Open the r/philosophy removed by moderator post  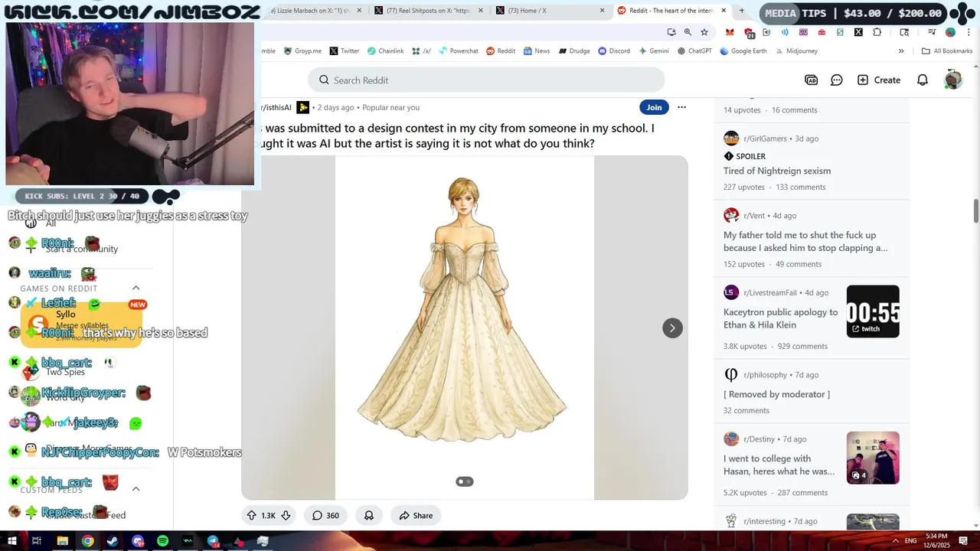tap(776, 394)
